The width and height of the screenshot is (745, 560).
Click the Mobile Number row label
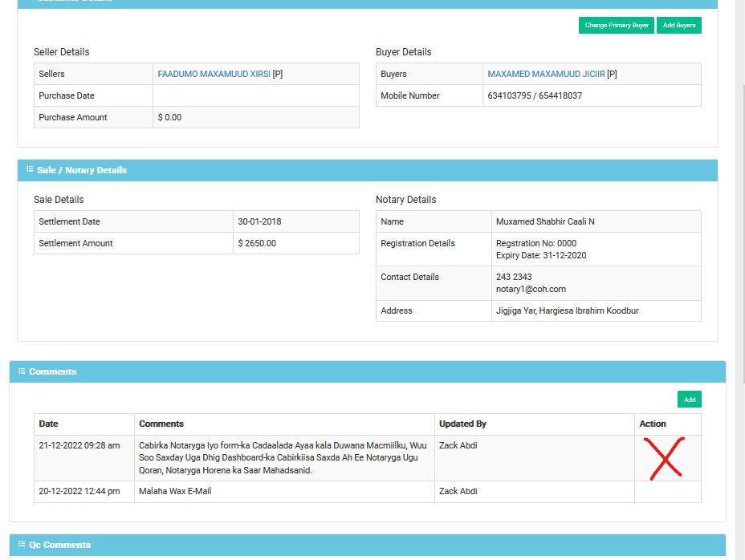point(410,95)
